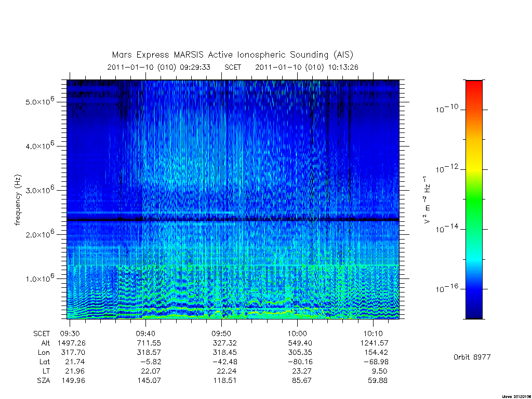Click SZA value 85.67
Image resolution: width=532 pixels, height=399 pixels.
click(x=302, y=381)
